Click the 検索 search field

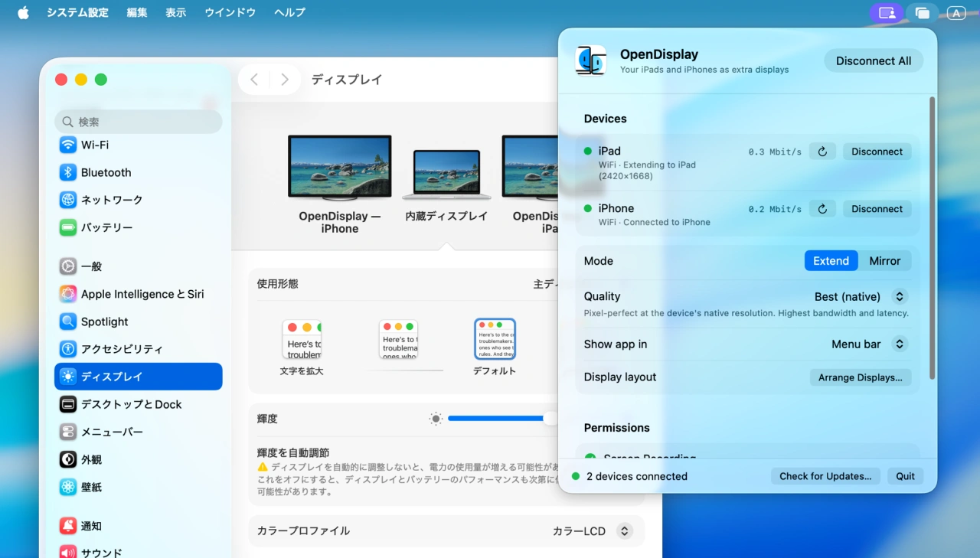pos(139,122)
